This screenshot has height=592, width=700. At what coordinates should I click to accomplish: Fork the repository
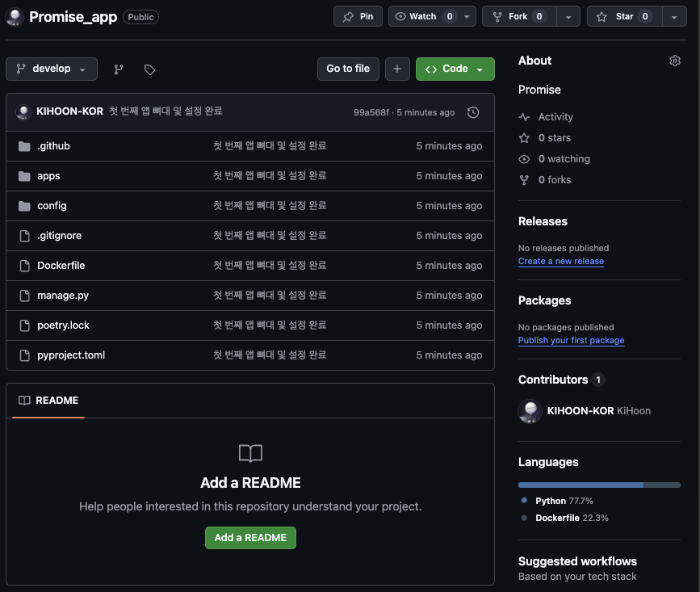click(x=519, y=16)
